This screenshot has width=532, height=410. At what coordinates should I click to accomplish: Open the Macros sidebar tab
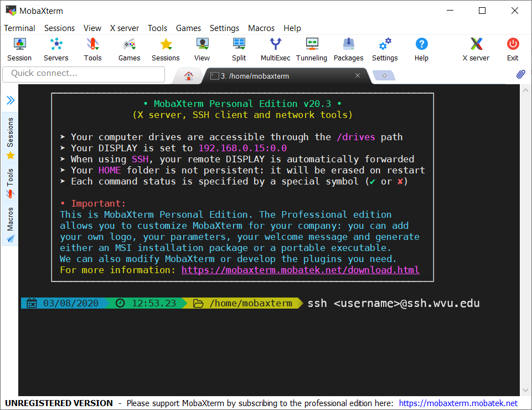point(10,224)
